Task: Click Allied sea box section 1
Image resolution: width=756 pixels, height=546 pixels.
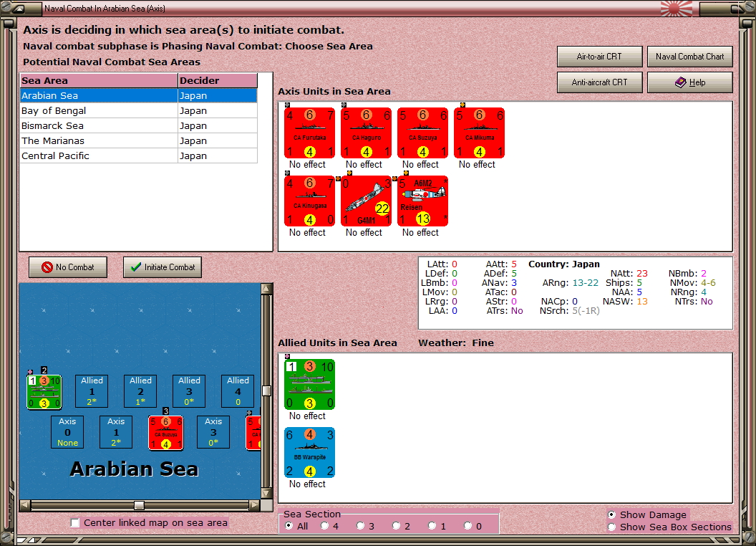Action: tap(92, 391)
